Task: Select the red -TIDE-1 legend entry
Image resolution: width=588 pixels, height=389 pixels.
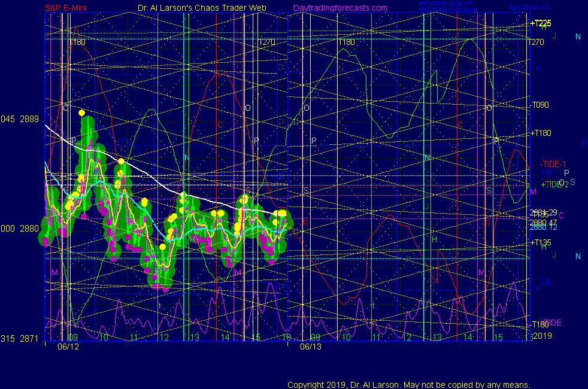Action: click(553, 164)
